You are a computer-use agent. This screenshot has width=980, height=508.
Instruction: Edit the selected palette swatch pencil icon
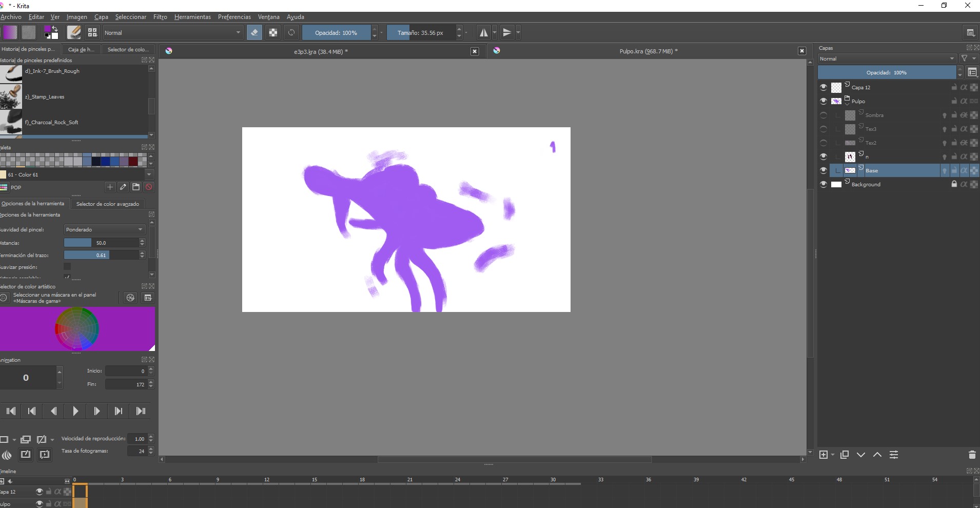(123, 187)
